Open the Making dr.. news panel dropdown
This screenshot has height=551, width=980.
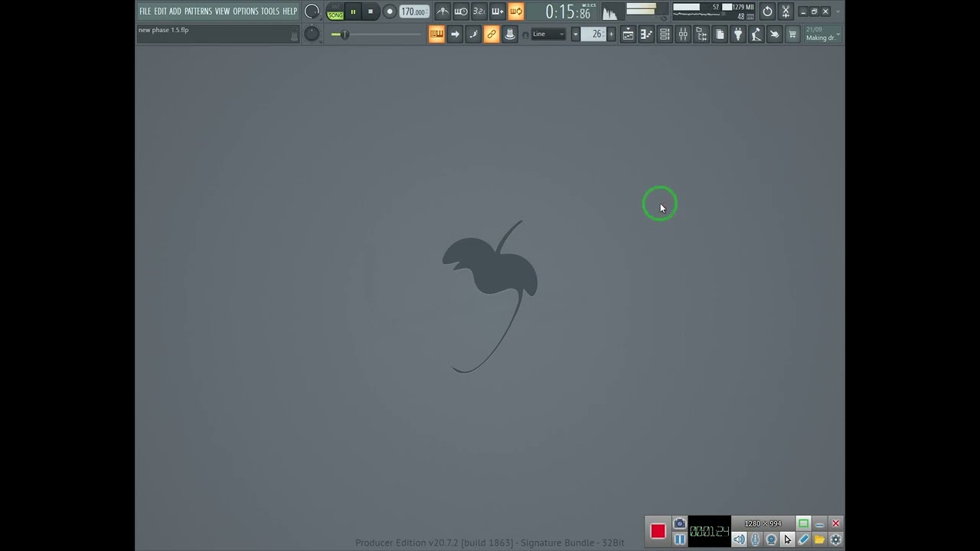tap(823, 34)
